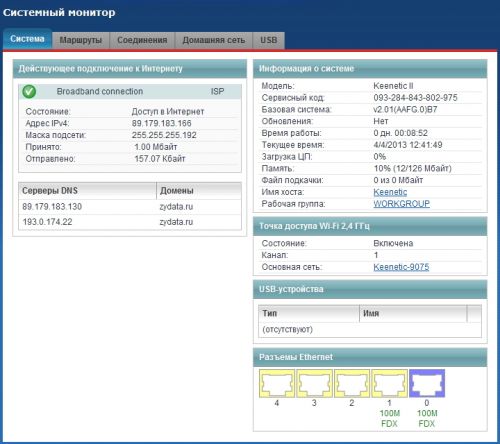The width and height of the screenshot is (500, 444).
Task: Click the green checkmark connection status icon
Action: click(29, 91)
